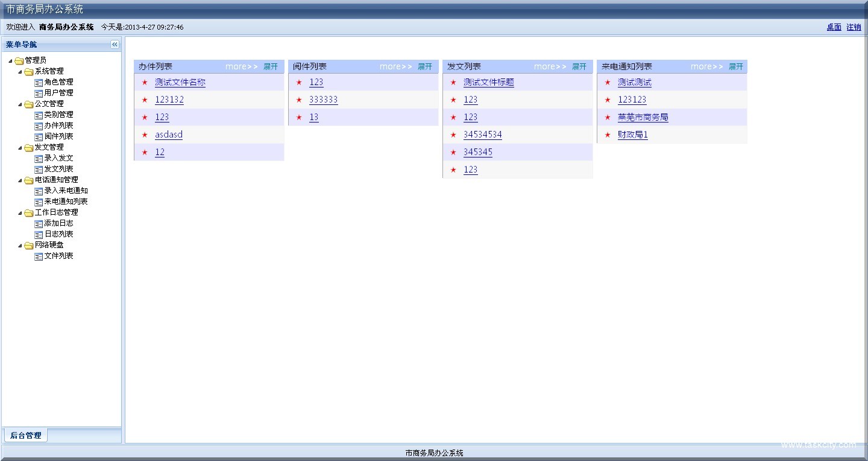This screenshot has width=868, height=461.
Task: Open the 测试测试 notification link
Action: coord(635,82)
